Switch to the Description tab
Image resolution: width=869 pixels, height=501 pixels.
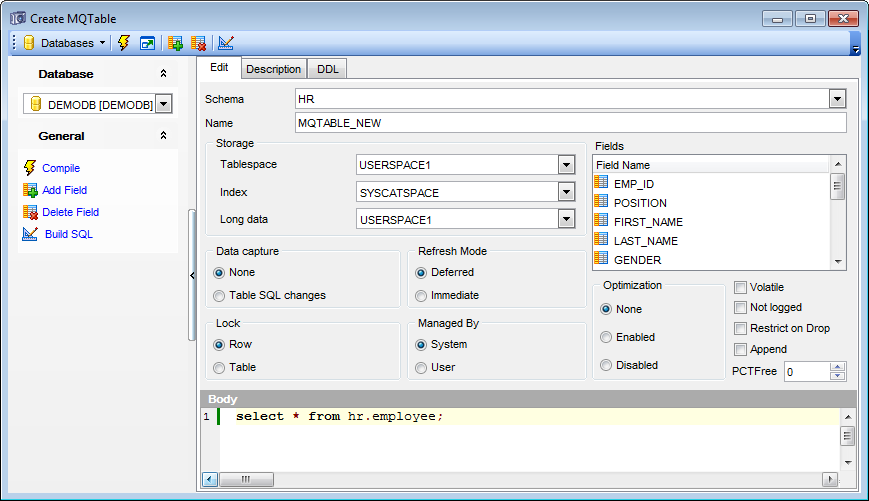(x=273, y=69)
